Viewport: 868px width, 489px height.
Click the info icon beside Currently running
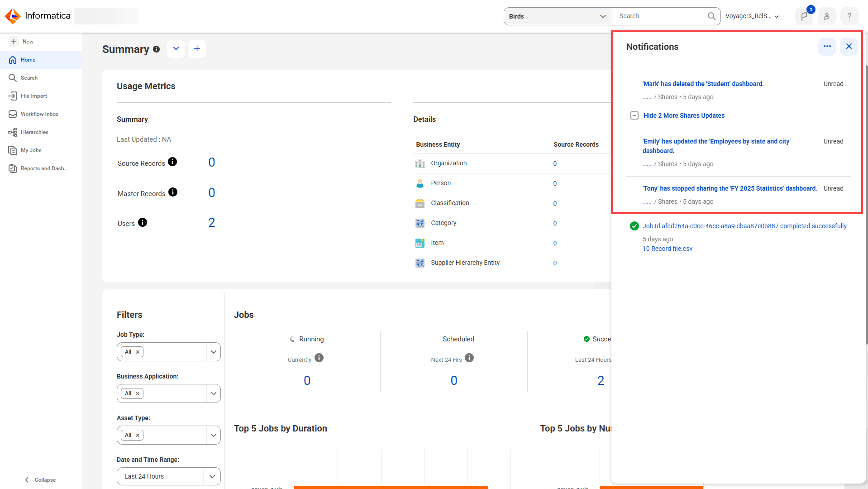click(x=319, y=358)
